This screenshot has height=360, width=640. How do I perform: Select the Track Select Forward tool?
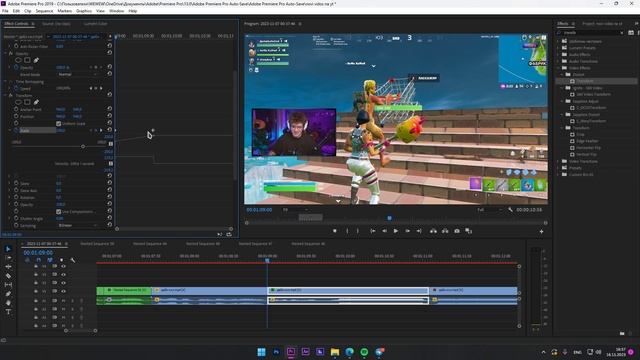[8, 258]
